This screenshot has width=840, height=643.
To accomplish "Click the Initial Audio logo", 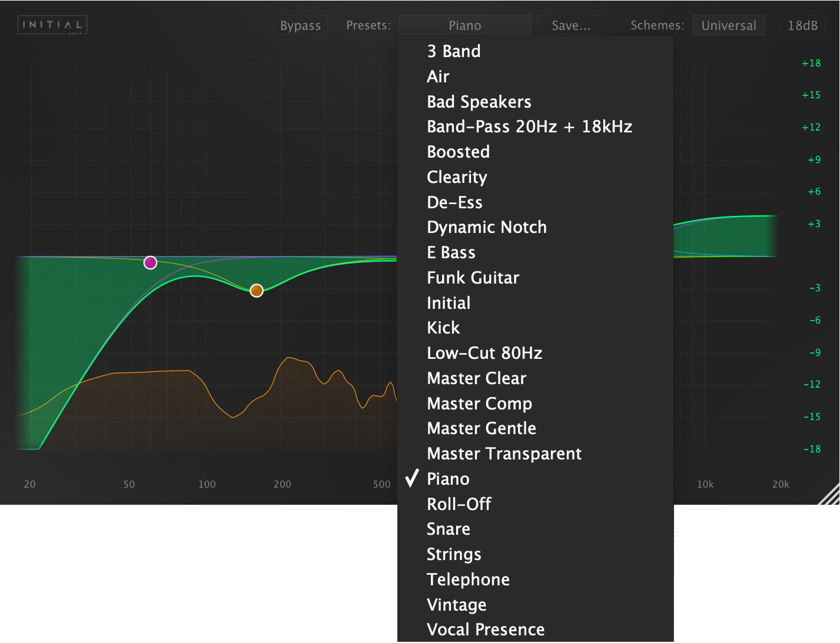I will [x=52, y=25].
